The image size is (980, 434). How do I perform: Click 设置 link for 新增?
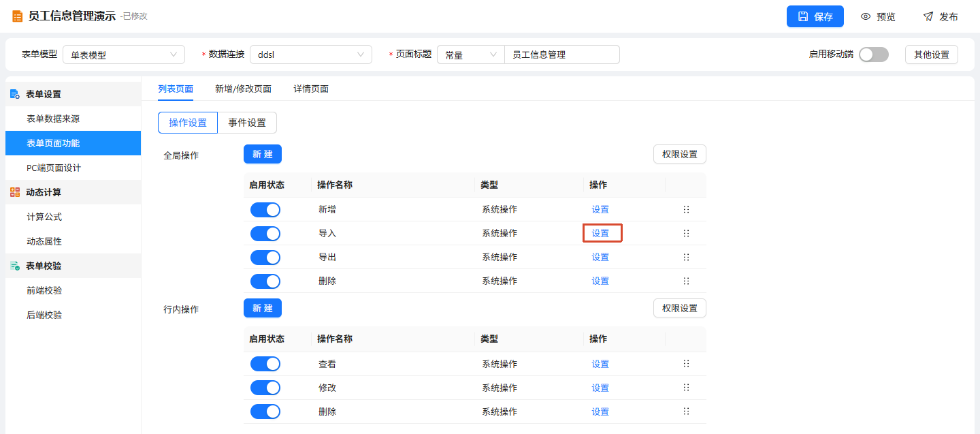coord(600,209)
